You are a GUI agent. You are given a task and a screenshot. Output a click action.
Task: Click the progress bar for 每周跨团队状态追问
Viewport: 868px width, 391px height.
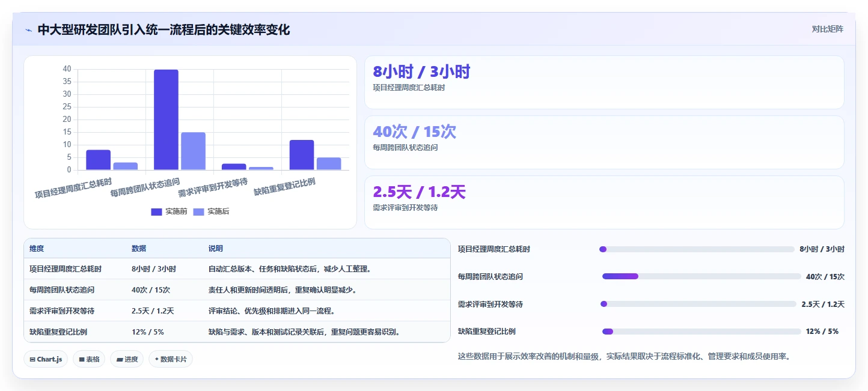(x=701, y=276)
